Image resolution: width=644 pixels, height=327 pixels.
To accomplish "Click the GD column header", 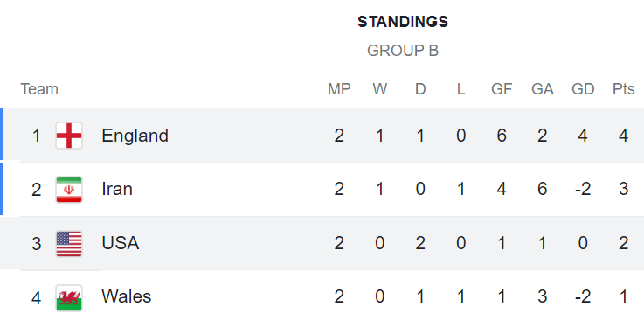I will coord(583,89).
